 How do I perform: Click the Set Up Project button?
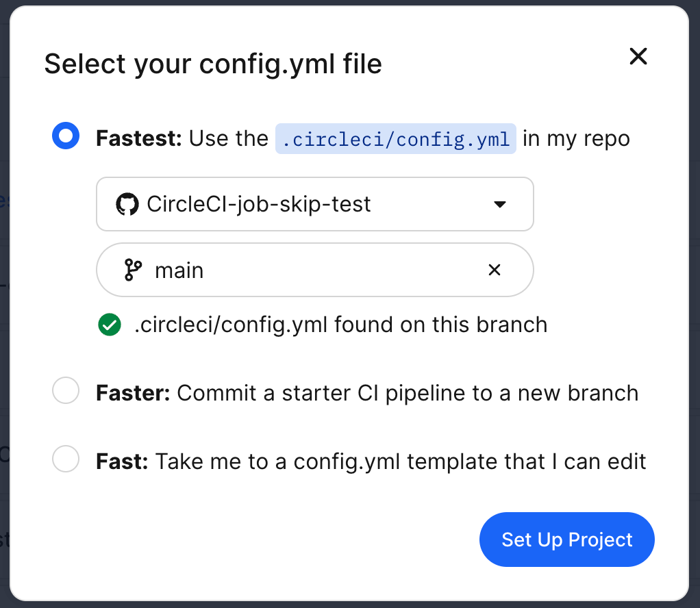[x=566, y=540]
